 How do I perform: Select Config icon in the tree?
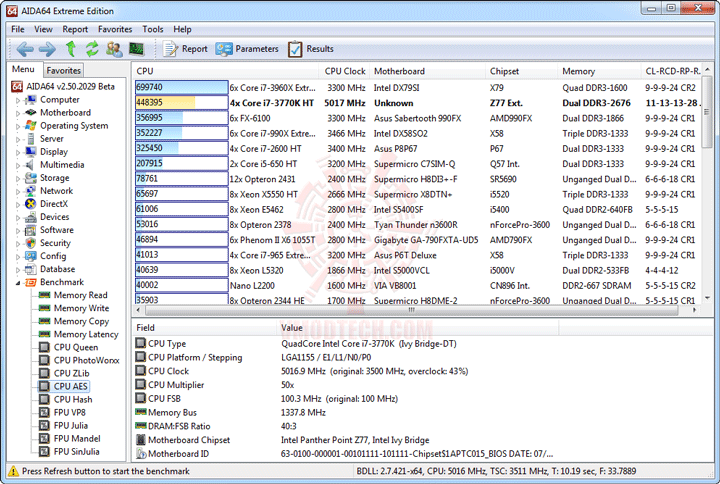[x=31, y=256]
